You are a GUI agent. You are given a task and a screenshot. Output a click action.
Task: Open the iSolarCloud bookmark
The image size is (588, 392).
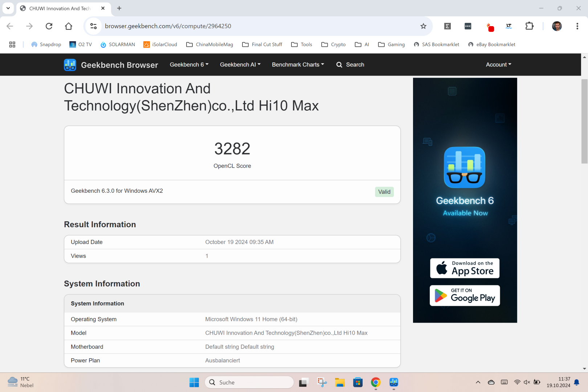tap(160, 45)
